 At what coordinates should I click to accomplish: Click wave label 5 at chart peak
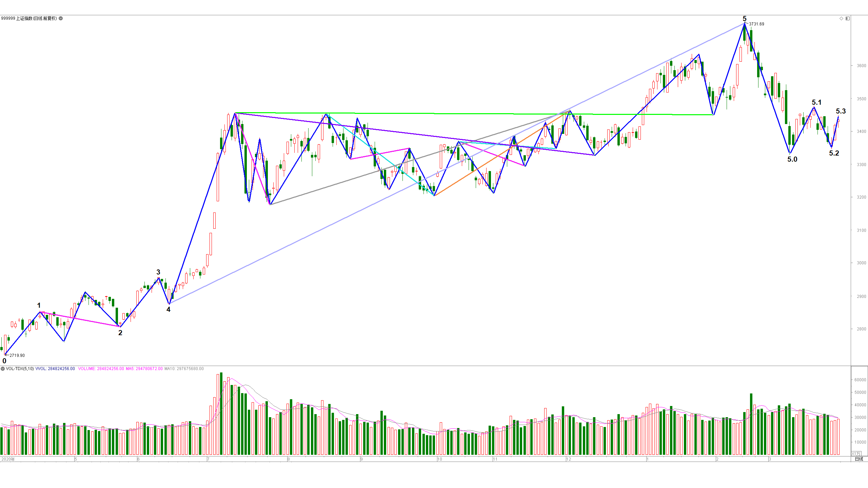coord(745,18)
